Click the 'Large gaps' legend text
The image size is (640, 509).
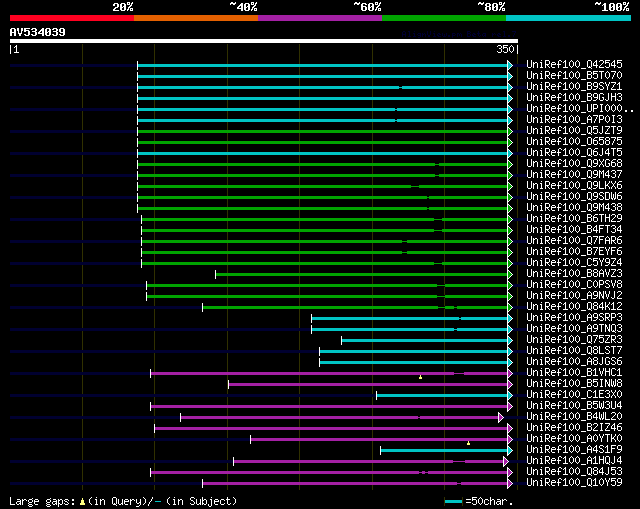pyautogui.click(x=42, y=501)
